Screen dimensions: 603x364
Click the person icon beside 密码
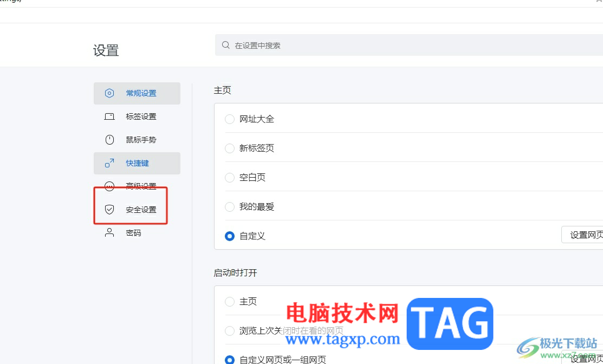pos(110,232)
